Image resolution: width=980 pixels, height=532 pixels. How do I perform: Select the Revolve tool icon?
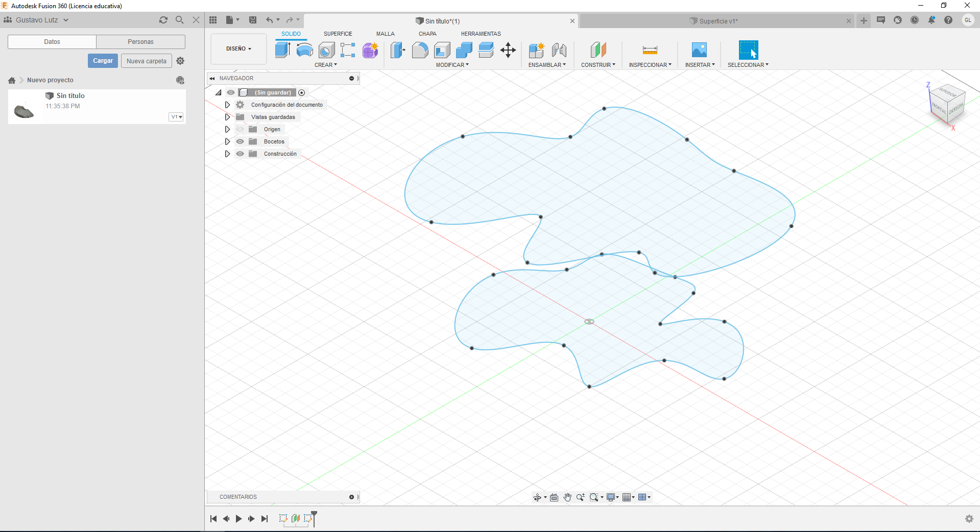(305, 50)
